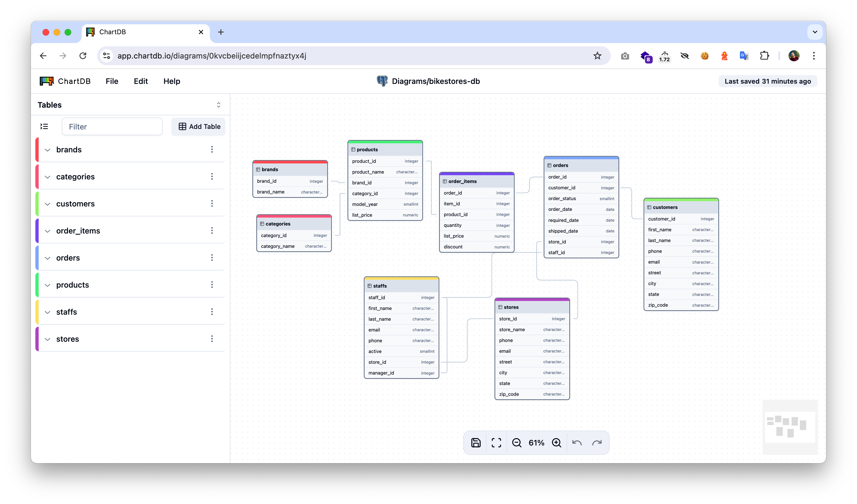
Task: Click the cookie extension icon
Action: pyautogui.click(x=705, y=56)
